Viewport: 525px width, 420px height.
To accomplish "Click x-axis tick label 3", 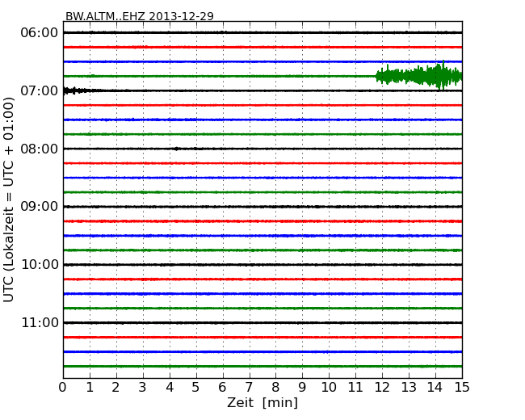I will tap(143, 388).
